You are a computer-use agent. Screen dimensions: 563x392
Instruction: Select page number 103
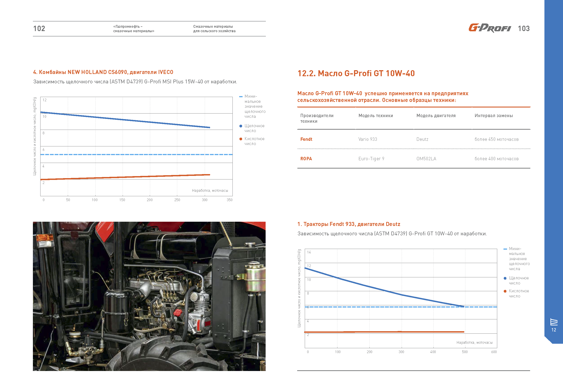[524, 29]
